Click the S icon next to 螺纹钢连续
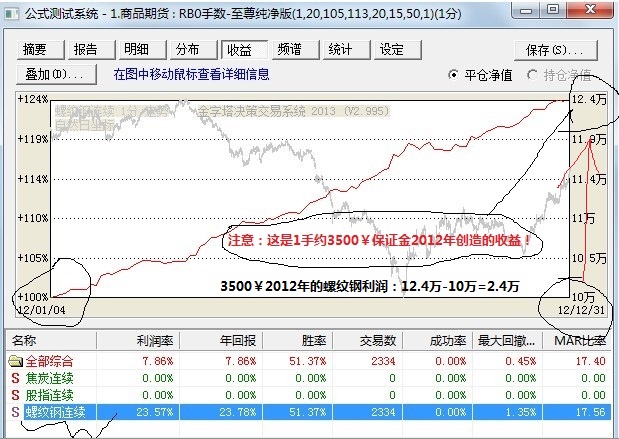 pos(15,412)
